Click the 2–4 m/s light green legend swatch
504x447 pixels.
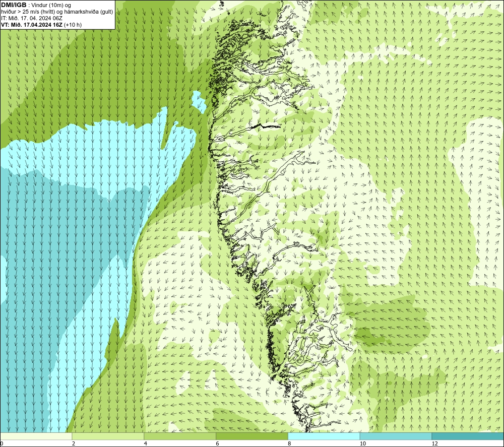pyautogui.click(x=108, y=436)
